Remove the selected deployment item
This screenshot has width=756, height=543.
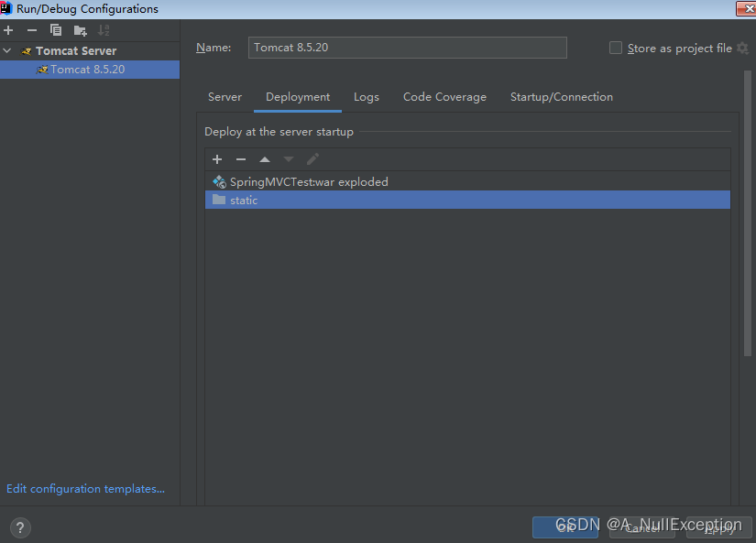point(241,159)
